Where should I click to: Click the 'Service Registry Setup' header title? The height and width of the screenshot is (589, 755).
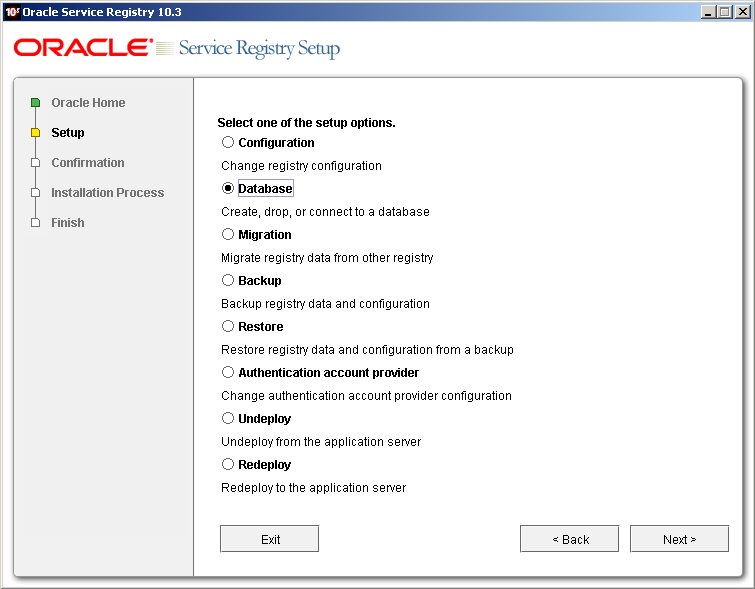[x=259, y=49]
